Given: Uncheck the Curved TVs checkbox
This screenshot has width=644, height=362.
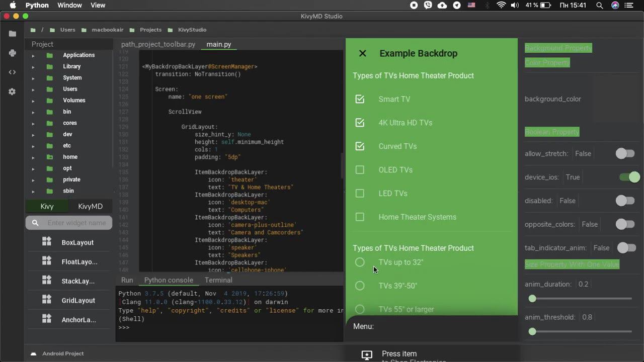Looking at the screenshot, I should [360, 146].
